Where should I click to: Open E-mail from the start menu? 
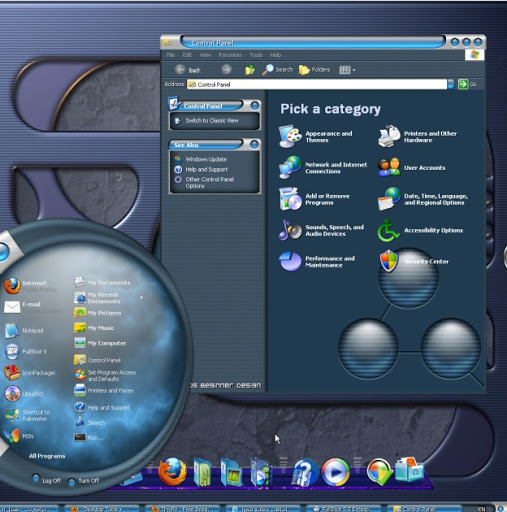(33, 307)
